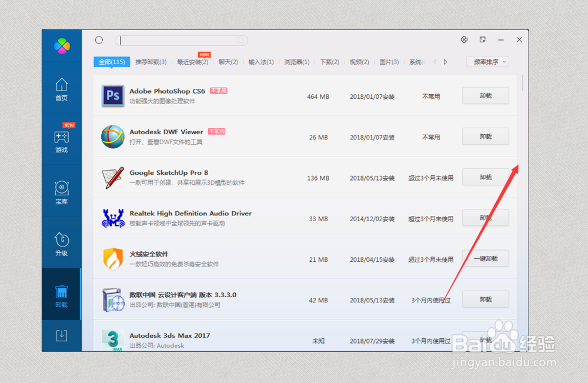Click the Autodesk 3ds Max 2017 icon

(113, 340)
